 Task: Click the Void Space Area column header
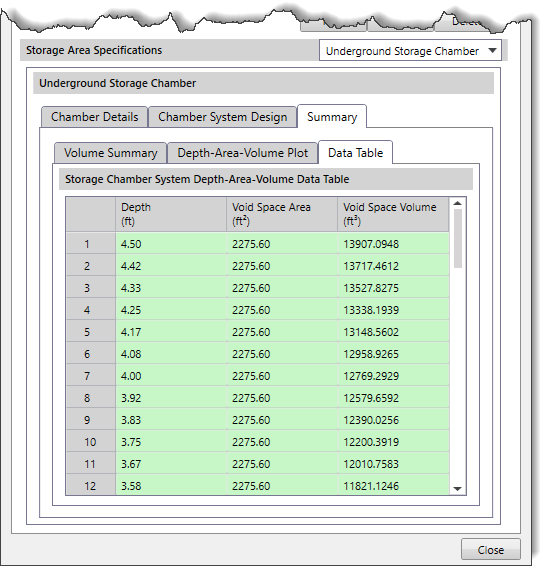(282, 214)
